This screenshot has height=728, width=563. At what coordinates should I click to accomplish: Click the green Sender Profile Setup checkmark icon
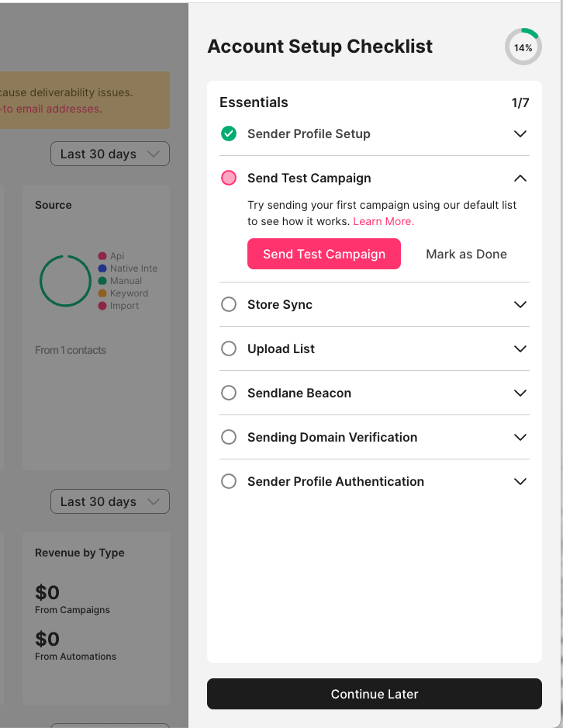229,133
